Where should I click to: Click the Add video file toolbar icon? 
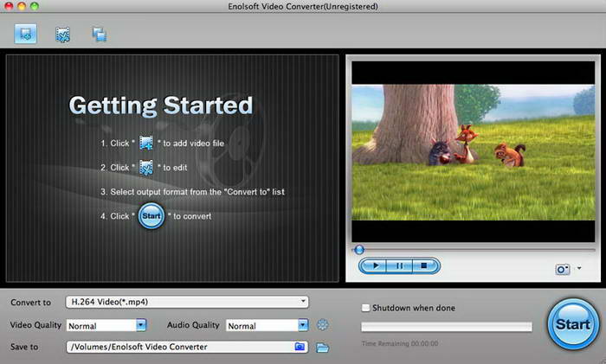pos(25,34)
